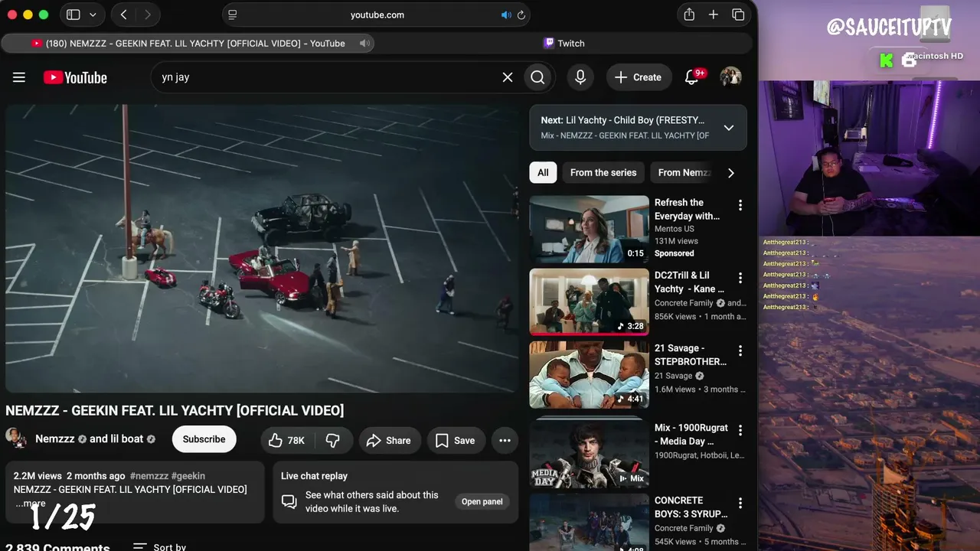
Task: Run search with the magnifying glass button
Action: (537, 77)
